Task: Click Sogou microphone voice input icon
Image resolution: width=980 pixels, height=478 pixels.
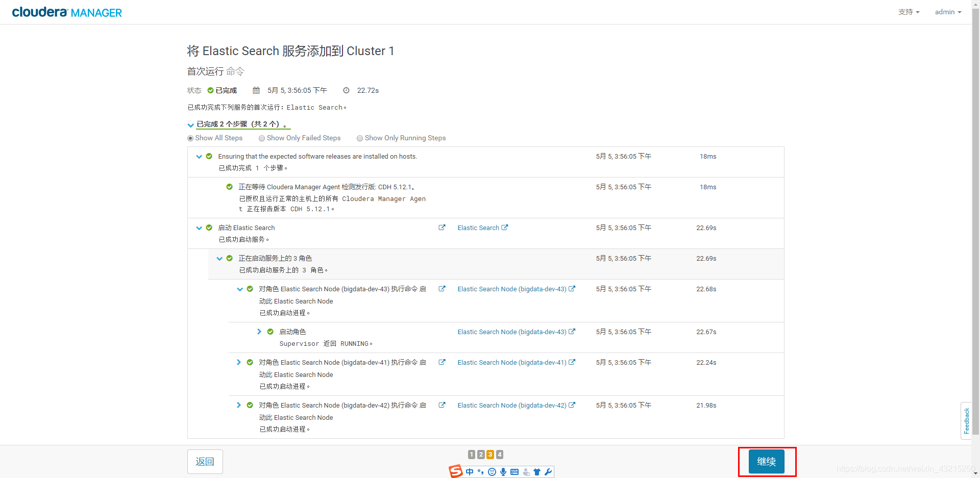Action: pos(503,472)
